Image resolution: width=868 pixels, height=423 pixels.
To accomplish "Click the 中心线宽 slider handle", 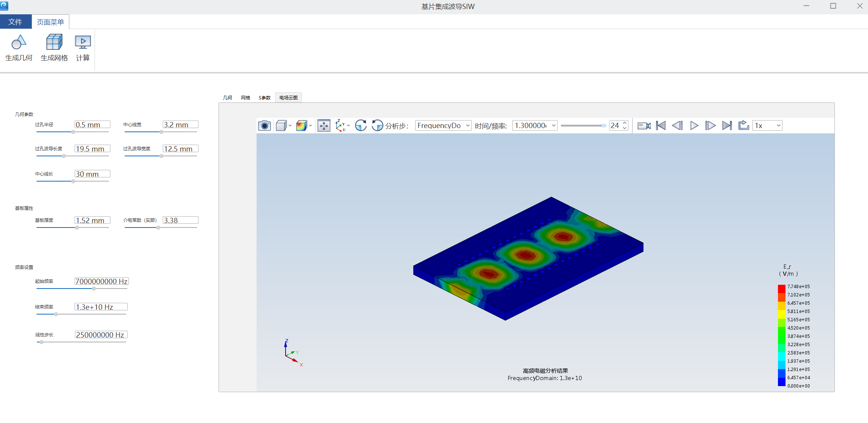I will pos(161,132).
